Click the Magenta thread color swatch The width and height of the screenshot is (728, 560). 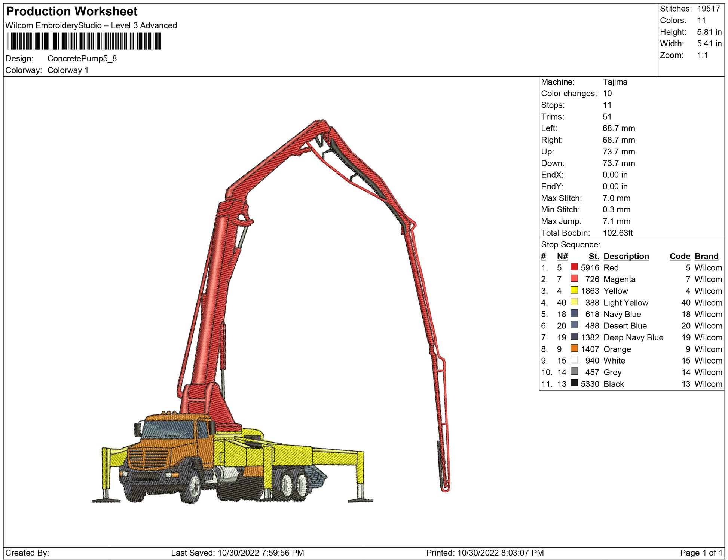(x=574, y=278)
